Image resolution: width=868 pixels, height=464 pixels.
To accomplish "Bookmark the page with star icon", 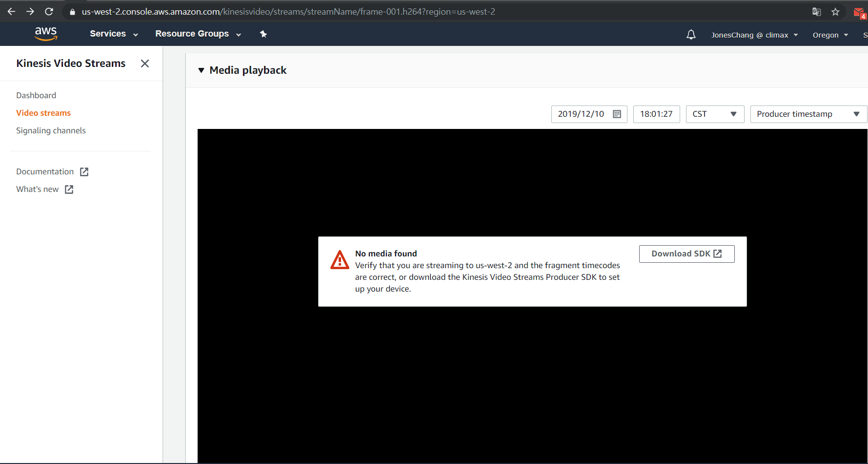I will click(x=836, y=11).
